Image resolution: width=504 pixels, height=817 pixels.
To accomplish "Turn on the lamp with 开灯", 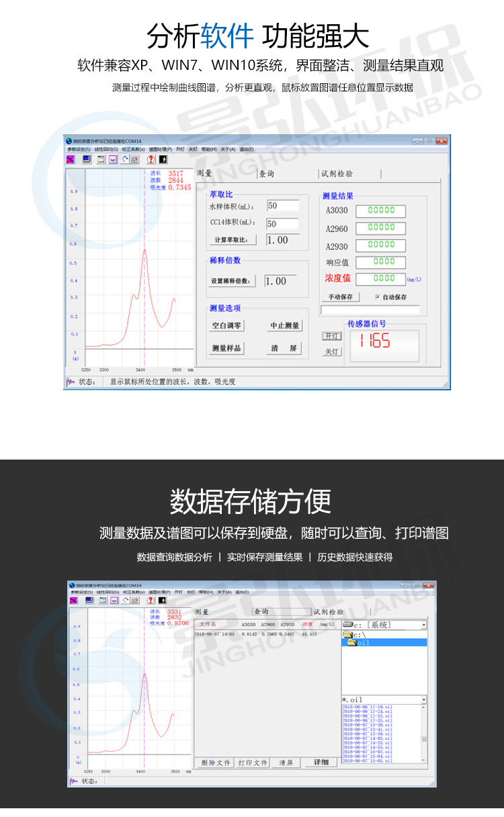I will [x=333, y=336].
